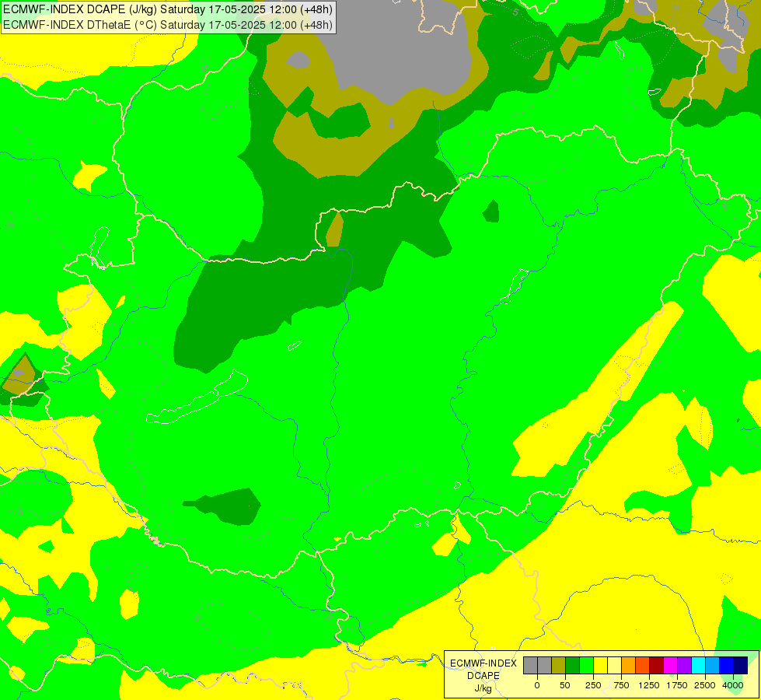Click the DThetaE (°C) title line

167,25
